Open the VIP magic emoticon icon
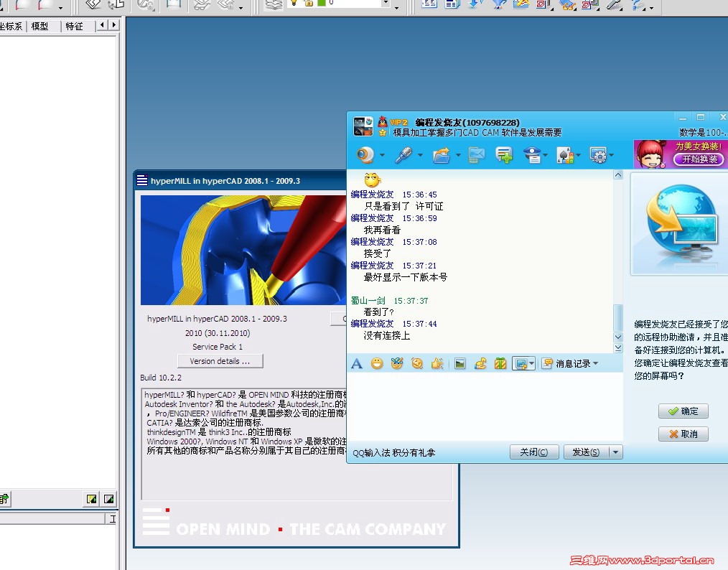The width and height of the screenshot is (728, 570). coord(396,363)
